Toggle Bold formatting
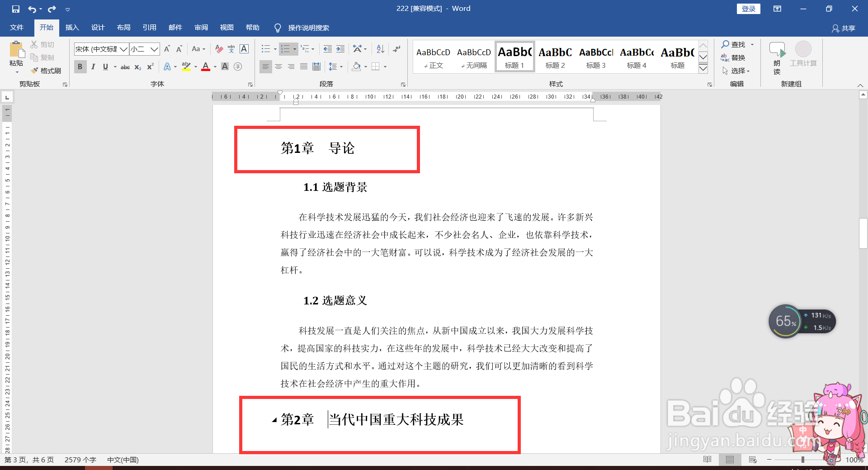The image size is (868, 470). [80, 66]
